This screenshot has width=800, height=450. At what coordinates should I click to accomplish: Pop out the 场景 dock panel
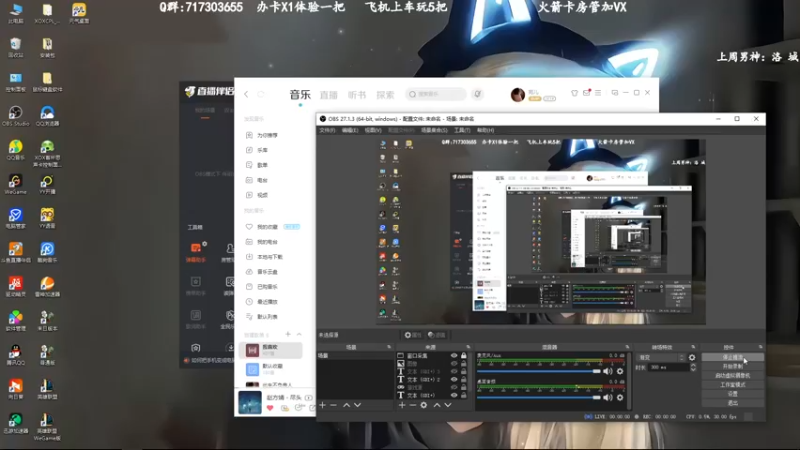pos(389,347)
